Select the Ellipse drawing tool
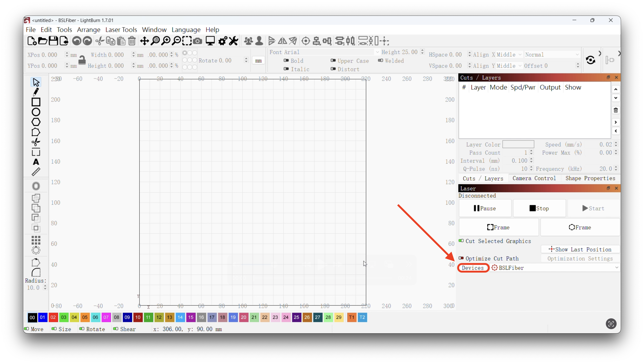This screenshot has width=644, height=364. click(x=36, y=112)
